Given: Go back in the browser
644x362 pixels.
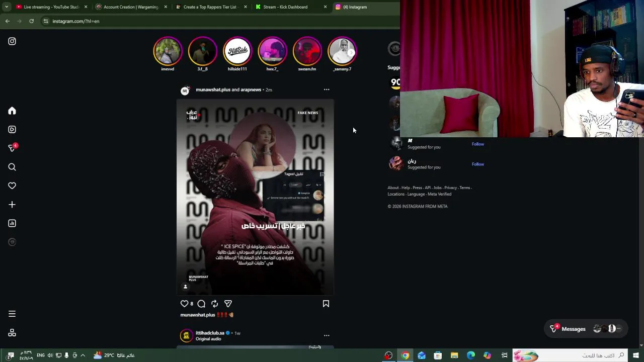Looking at the screenshot, I should click(x=7, y=21).
